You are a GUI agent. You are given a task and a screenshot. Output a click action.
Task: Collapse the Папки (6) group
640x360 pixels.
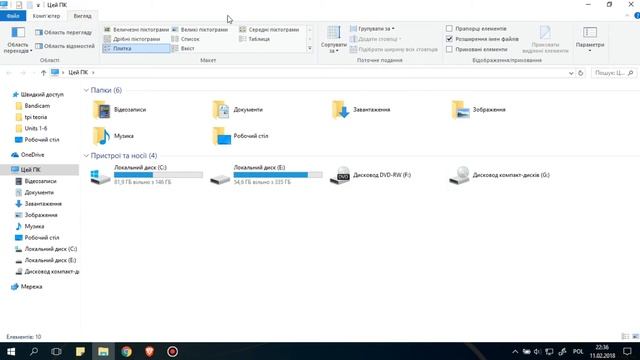pyautogui.click(x=86, y=90)
